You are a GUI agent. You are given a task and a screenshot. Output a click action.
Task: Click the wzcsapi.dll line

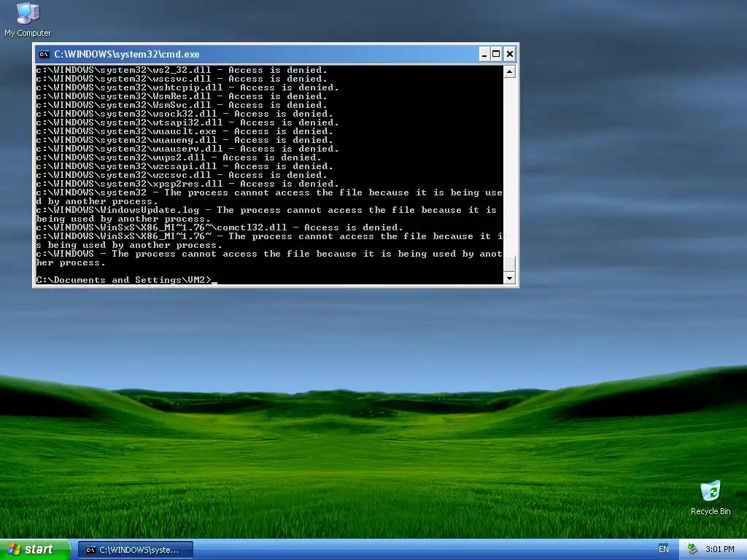(x=185, y=166)
